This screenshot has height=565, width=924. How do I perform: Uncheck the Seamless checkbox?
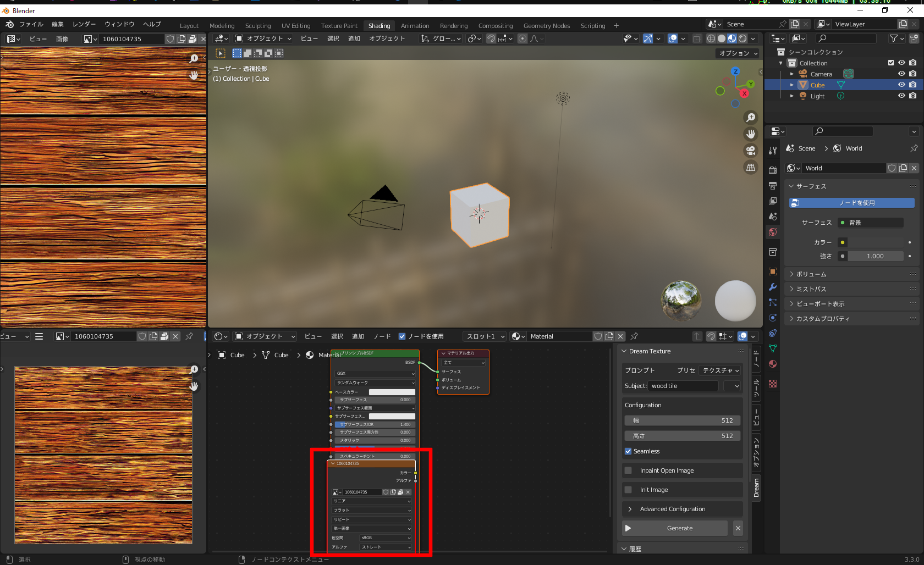click(x=628, y=451)
